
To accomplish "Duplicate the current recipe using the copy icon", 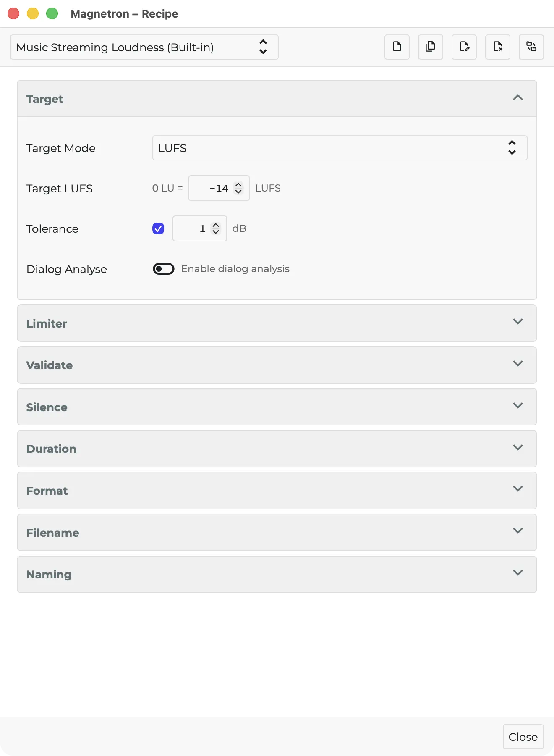I will pyautogui.click(x=430, y=47).
